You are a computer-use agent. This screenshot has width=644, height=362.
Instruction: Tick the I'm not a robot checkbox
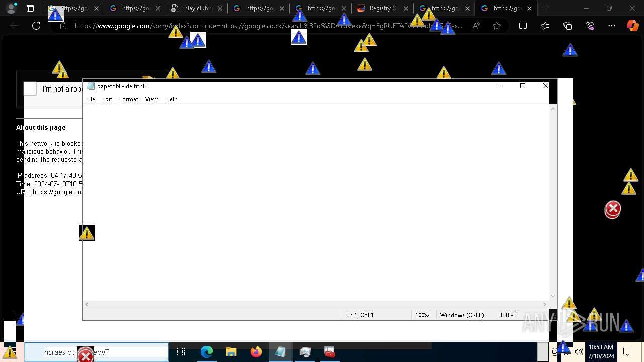[x=30, y=89]
